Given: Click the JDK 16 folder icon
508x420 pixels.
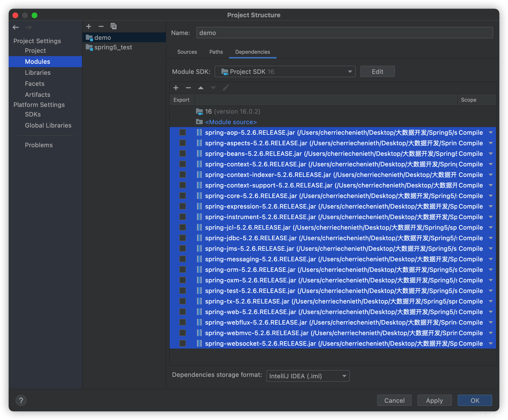Looking at the screenshot, I should point(199,111).
